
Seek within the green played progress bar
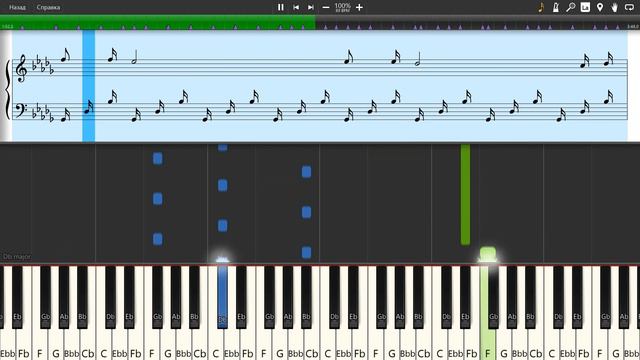click(158, 22)
